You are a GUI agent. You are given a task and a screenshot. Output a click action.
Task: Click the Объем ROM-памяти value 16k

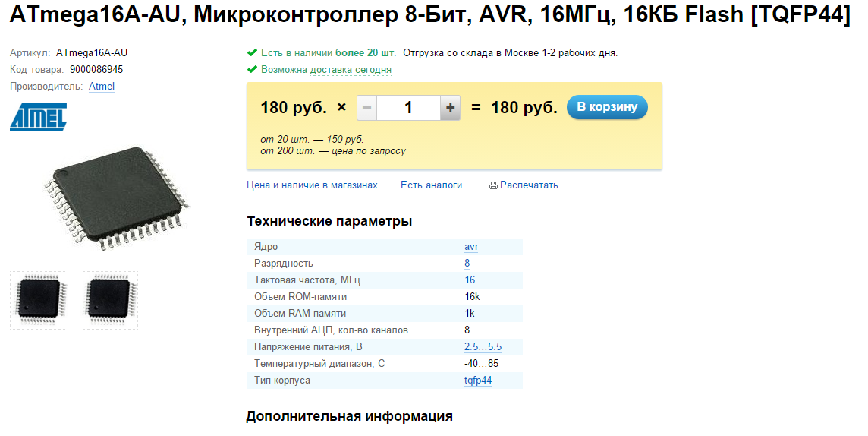click(472, 297)
